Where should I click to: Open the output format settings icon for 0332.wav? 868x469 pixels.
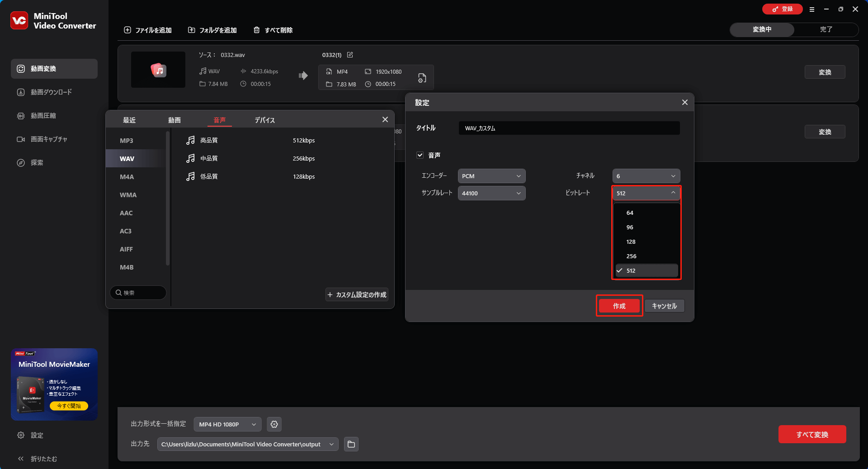click(422, 78)
